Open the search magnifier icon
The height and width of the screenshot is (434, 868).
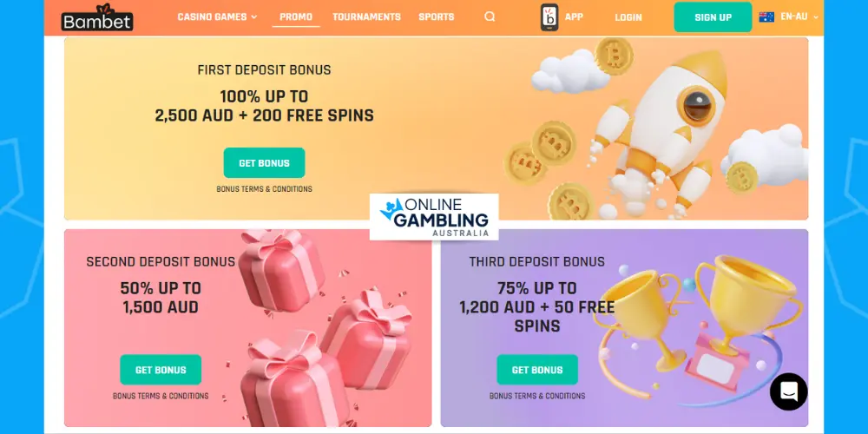tap(490, 16)
